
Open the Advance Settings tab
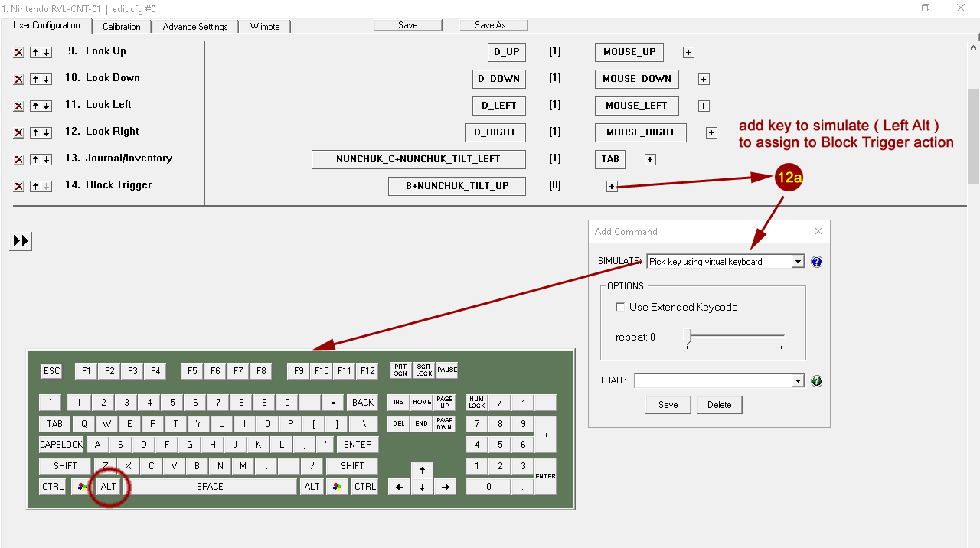click(x=195, y=27)
